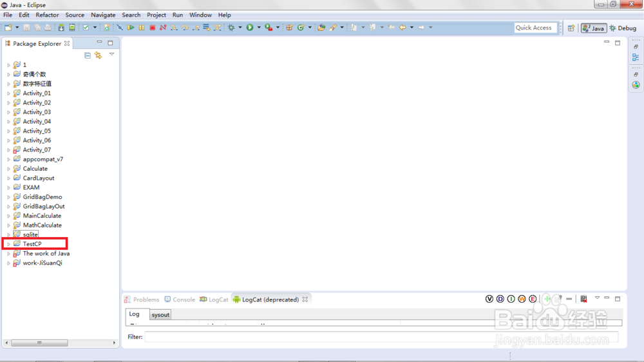Click the Outline icon in right trim bar
The height and width of the screenshot is (362, 644).
tap(636, 57)
